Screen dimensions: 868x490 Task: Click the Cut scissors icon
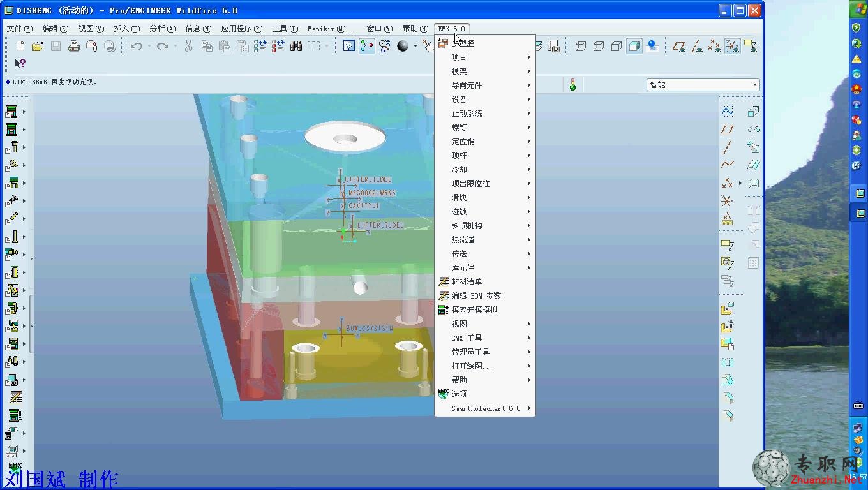coord(189,46)
